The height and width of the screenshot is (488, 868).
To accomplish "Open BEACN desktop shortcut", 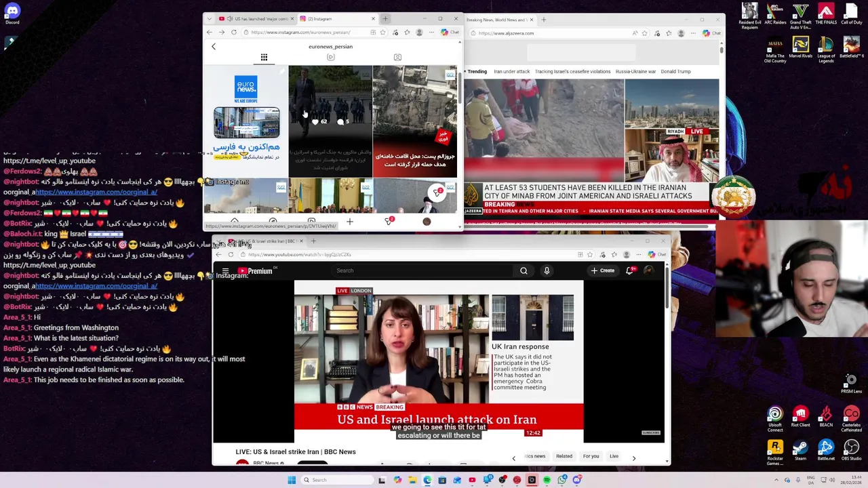I will (x=826, y=418).
